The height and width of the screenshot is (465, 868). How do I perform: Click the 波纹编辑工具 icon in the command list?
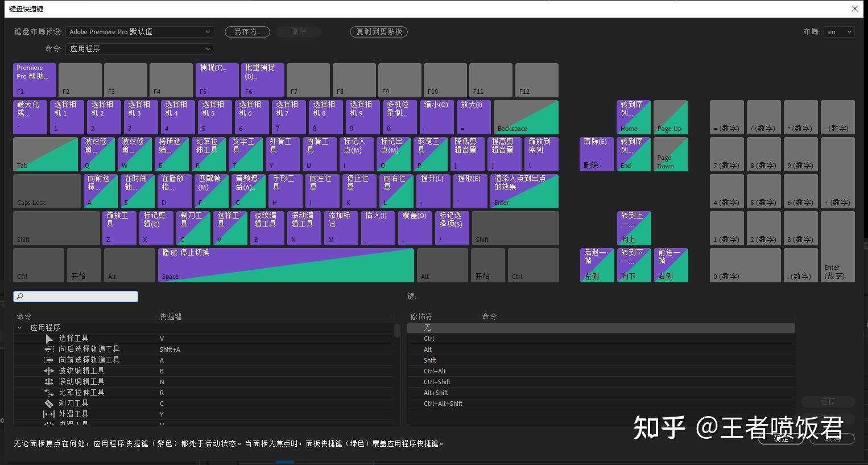49,371
